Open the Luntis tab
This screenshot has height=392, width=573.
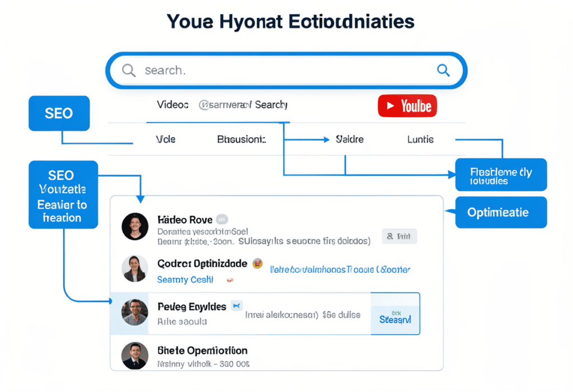point(420,139)
